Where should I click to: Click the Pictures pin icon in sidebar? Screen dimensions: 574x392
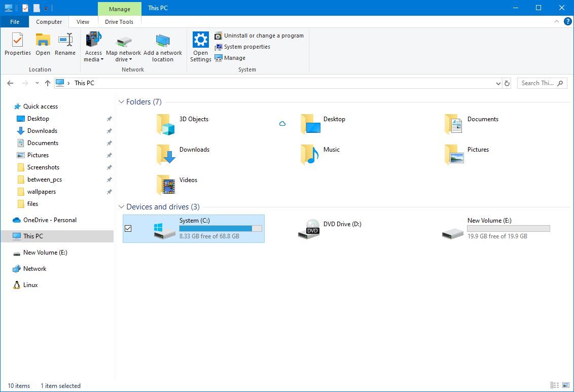coord(109,155)
